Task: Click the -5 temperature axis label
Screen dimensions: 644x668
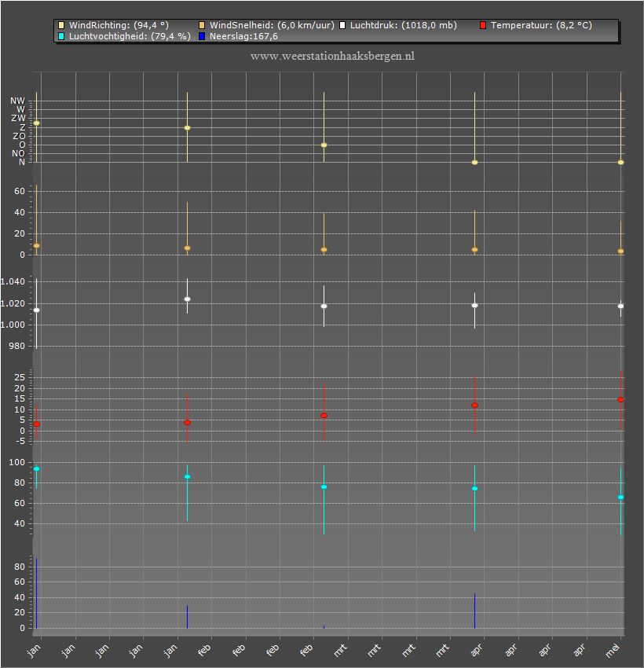Action: 20,442
